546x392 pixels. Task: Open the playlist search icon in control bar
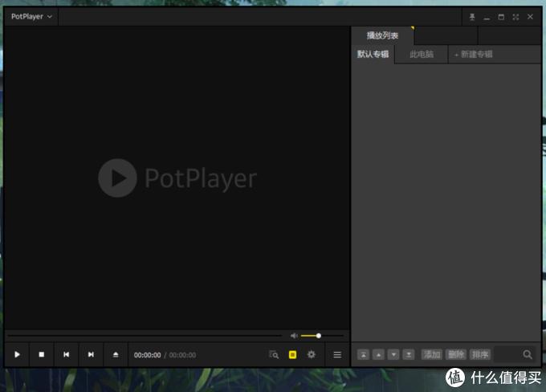pos(274,354)
